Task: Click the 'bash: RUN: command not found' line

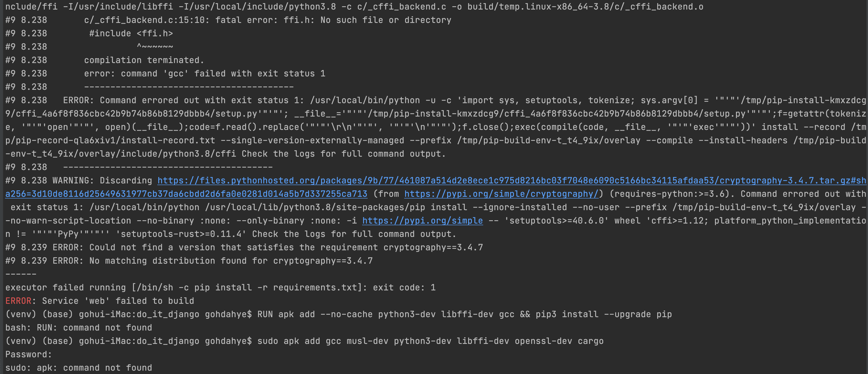Action: pos(79,327)
